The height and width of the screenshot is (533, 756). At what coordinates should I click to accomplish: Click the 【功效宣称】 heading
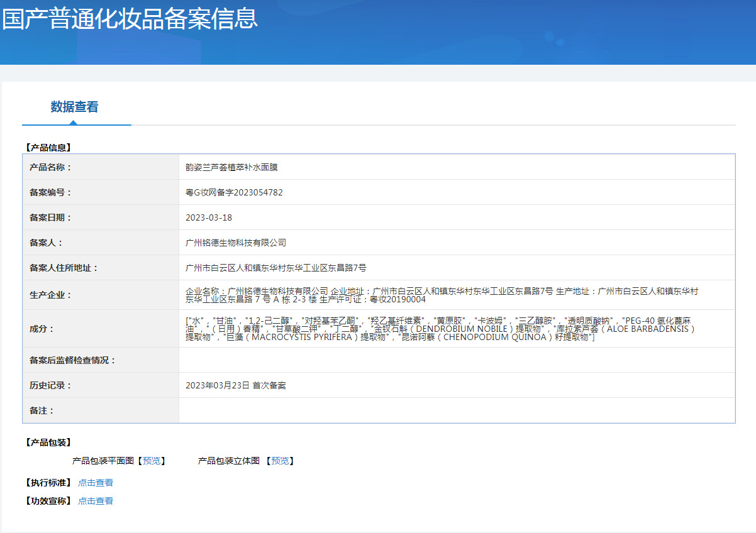(x=48, y=501)
